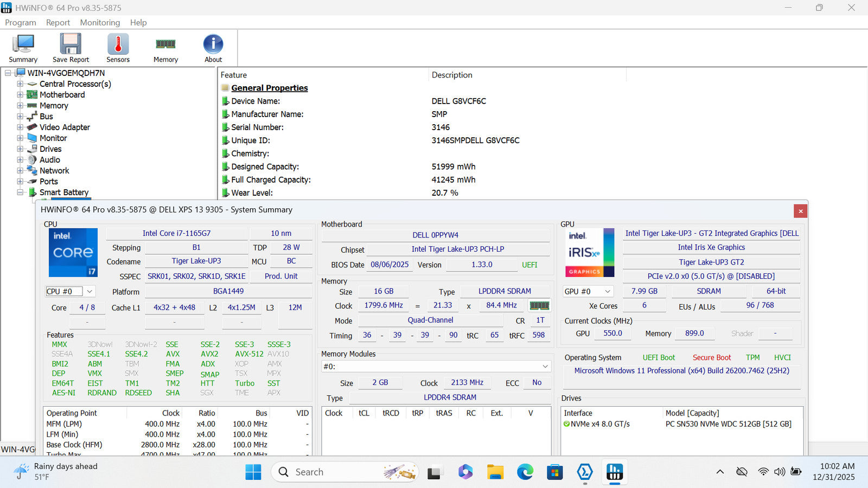Open Microsoft Edge from the taskbar

point(525,472)
